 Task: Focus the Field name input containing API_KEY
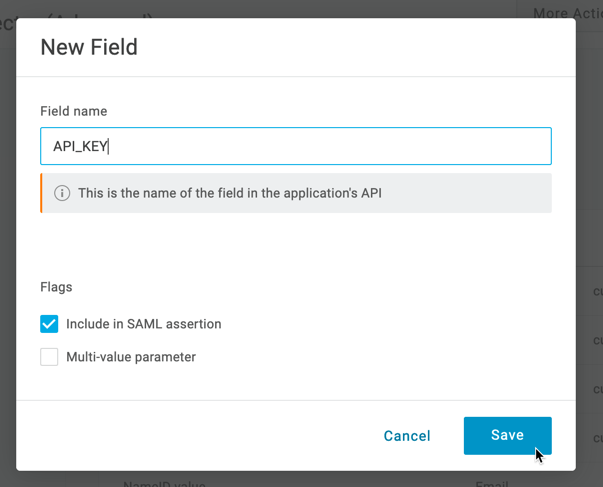tap(295, 146)
